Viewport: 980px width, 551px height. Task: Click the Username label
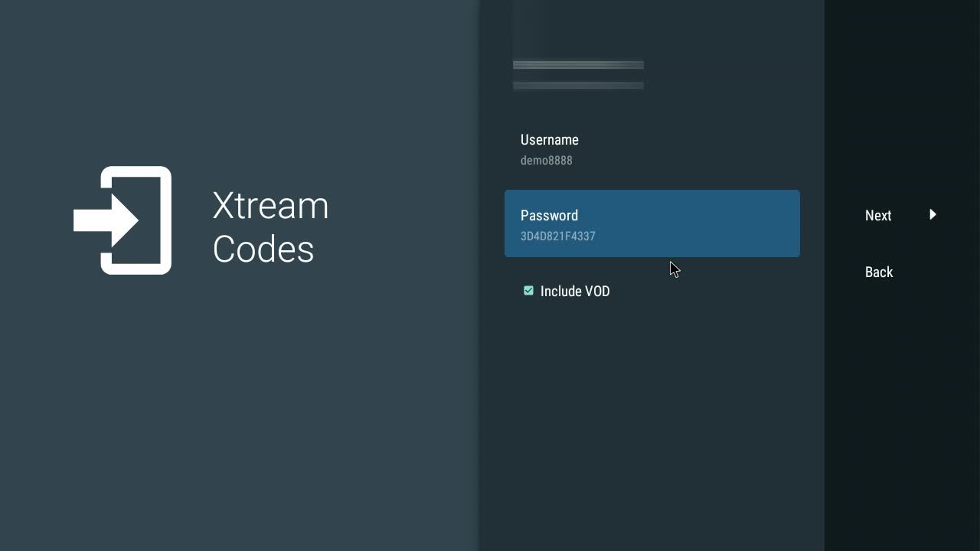(550, 140)
